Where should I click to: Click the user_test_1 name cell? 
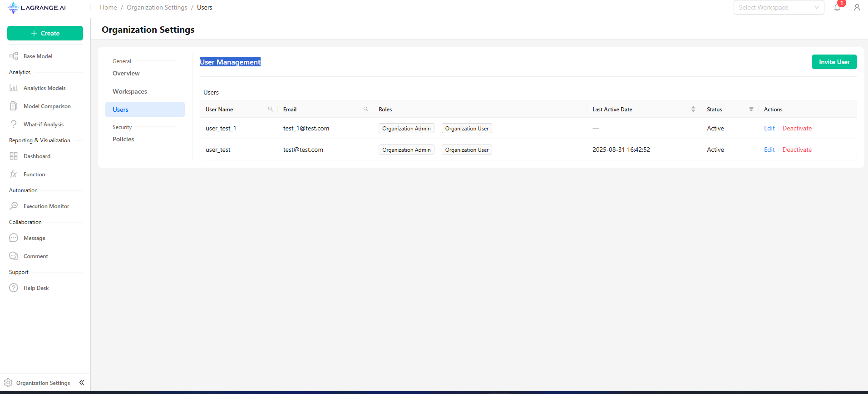[221, 128]
